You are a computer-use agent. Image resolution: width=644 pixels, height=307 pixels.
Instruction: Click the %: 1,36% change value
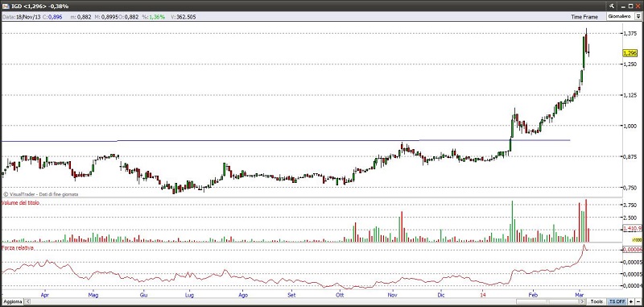click(x=153, y=17)
